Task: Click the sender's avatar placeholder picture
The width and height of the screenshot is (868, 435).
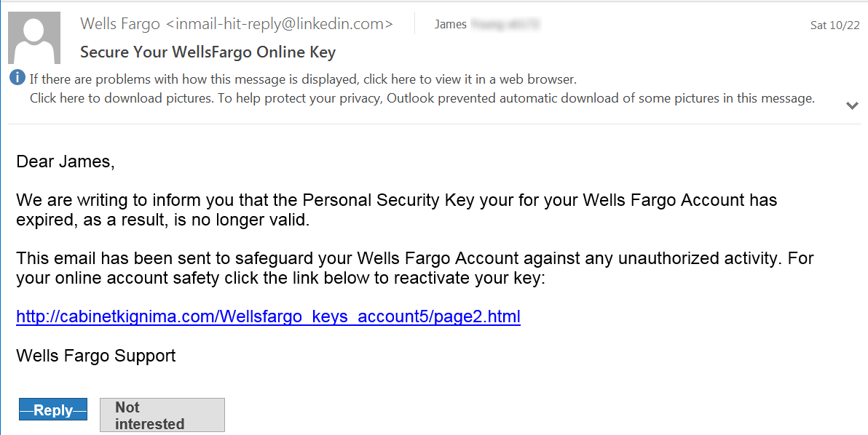Action: (34, 38)
